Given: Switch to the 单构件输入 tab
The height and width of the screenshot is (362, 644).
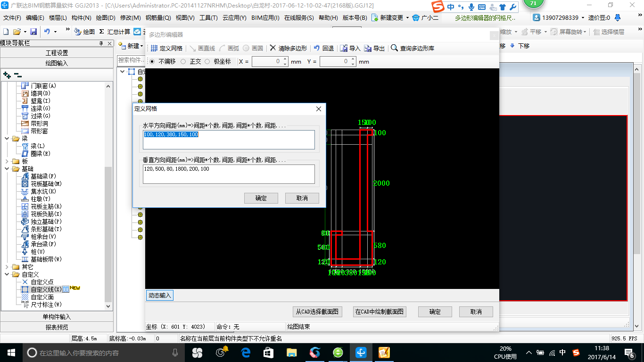Looking at the screenshot, I should [x=57, y=317].
